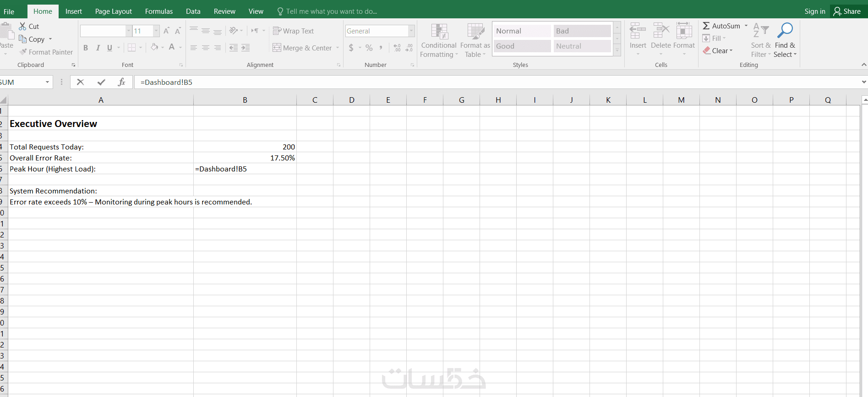Apply Accounting Number Format dollar sign
This screenshot has height=397, width=868.
(351, 48)
